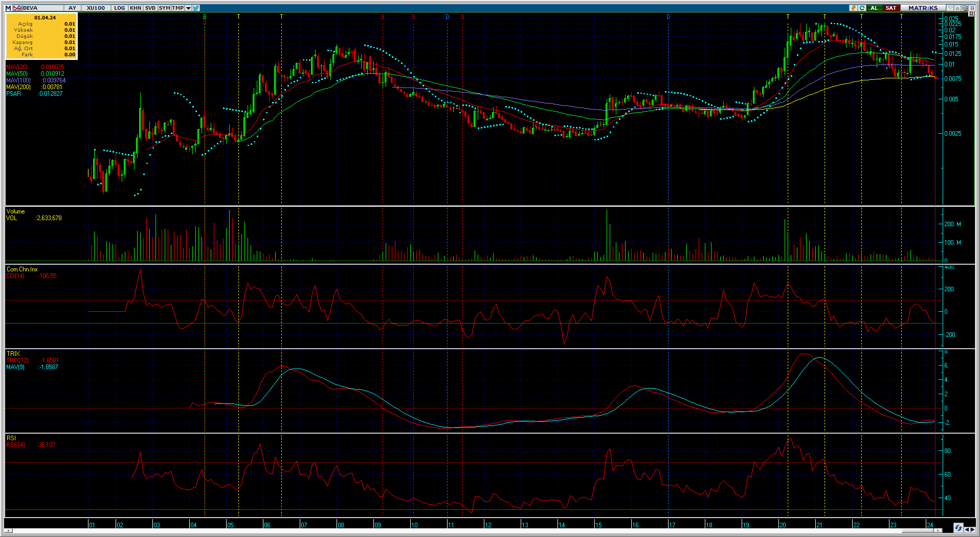
Task: Select the MAV(200) indicator label
Action: tap(18, 87)
